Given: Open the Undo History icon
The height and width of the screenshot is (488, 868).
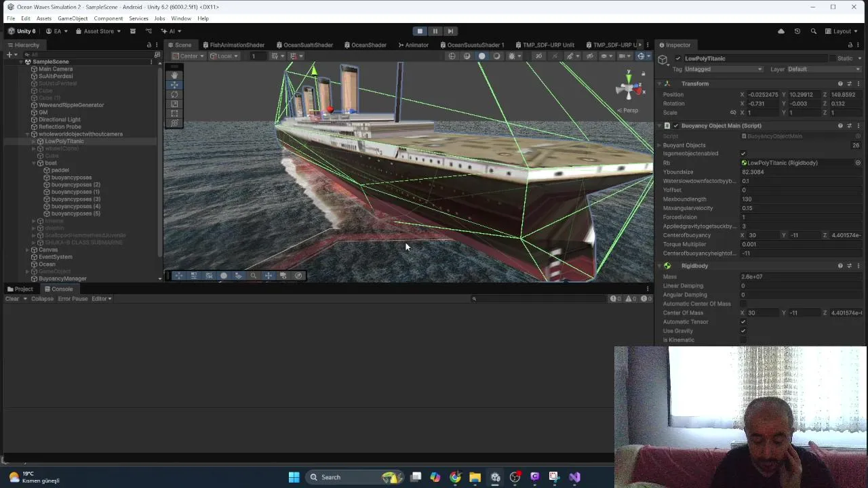Looking at the screenshot, I should click(x=797, y=31).
